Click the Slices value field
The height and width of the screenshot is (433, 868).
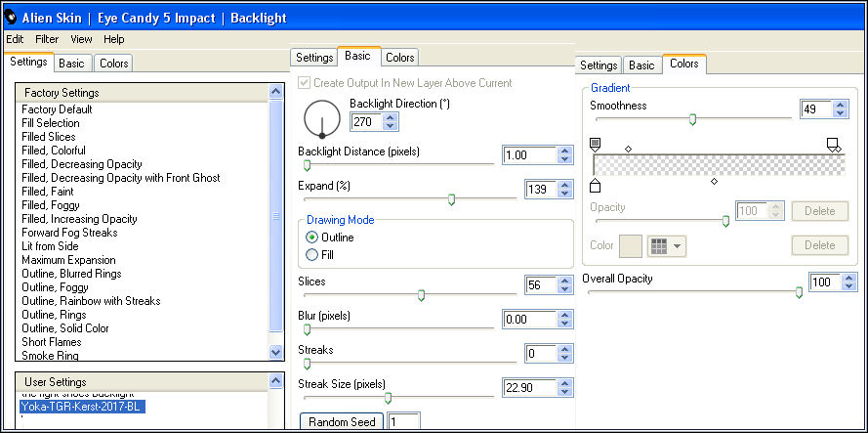tap(540, 285)
